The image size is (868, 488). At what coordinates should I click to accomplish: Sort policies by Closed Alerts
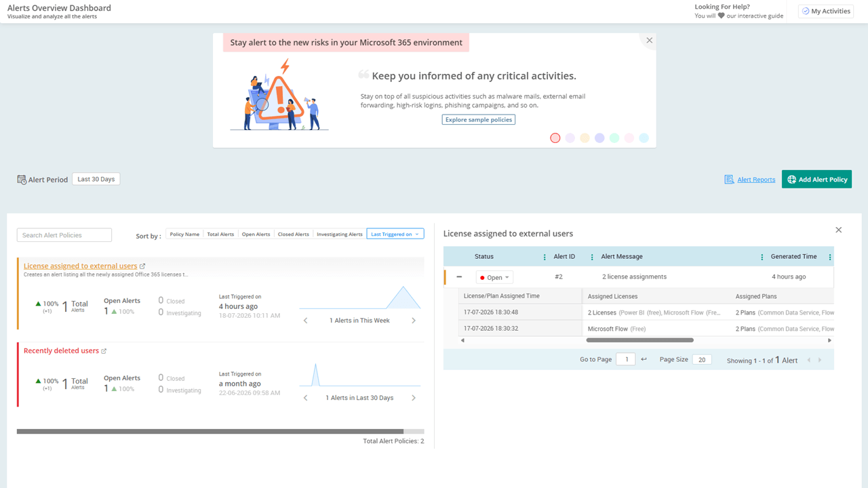(x=294, y=235)
